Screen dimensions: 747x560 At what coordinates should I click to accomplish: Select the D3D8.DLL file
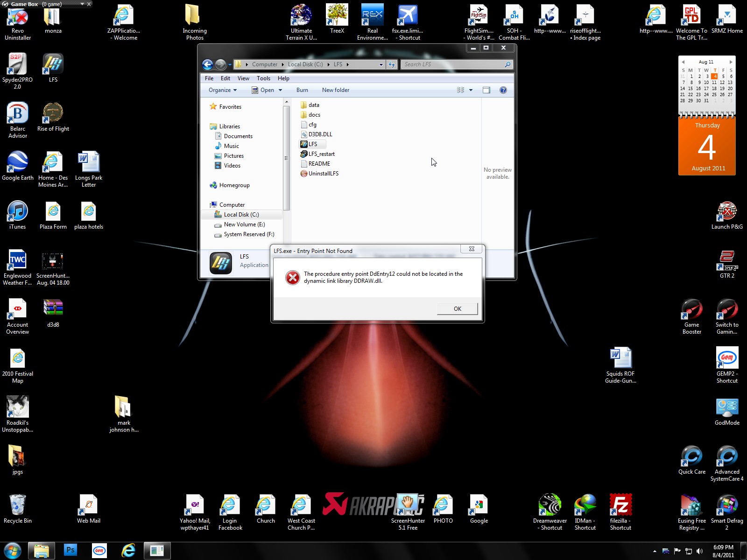[x=316, y=134]
